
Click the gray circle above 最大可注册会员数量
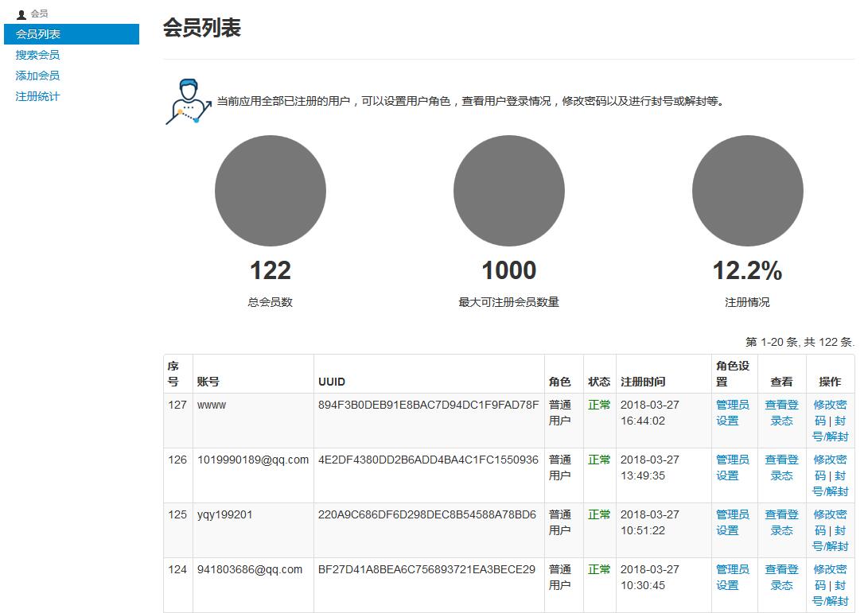click(508, 191)
